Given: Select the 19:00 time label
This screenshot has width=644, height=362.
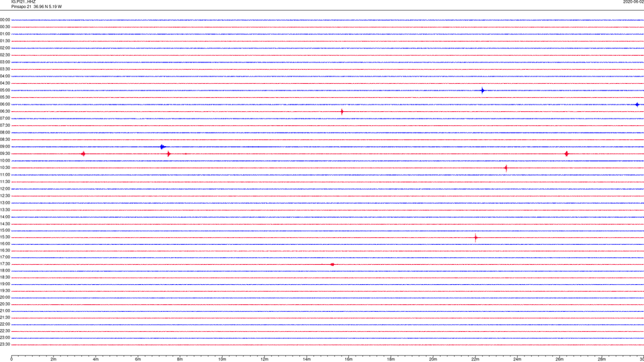Looking at the screenshot, I should pos(5,284).
